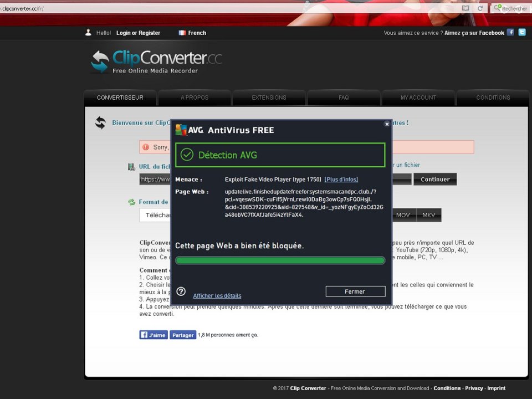Switch to the FAQ tab
The width and height of the screenshot is (532, 399).
click(343, 97)
